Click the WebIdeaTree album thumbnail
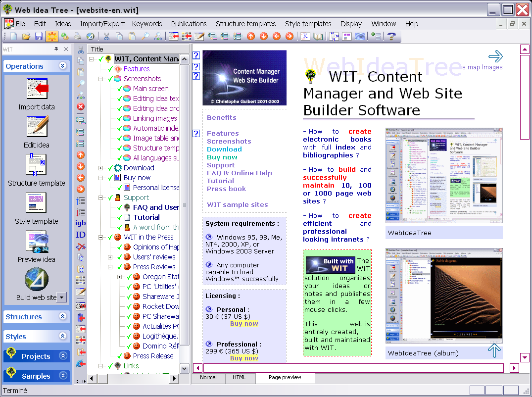 [x=444, y=295]
